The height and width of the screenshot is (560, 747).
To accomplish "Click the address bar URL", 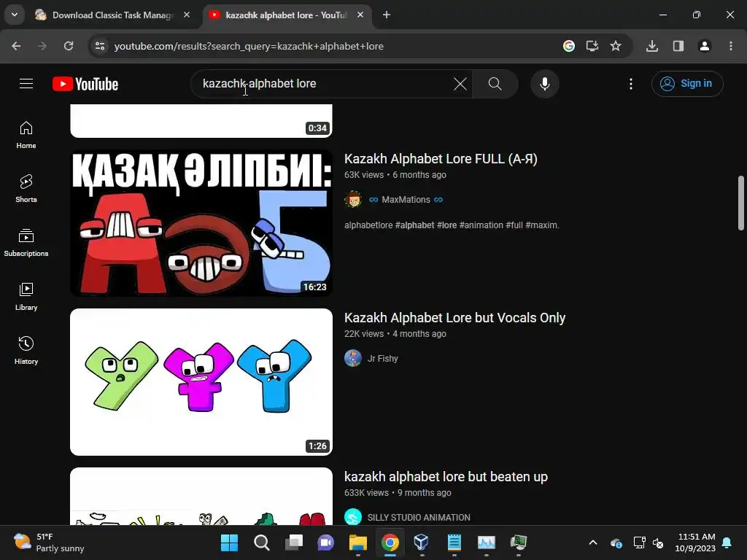I will 249,46.
